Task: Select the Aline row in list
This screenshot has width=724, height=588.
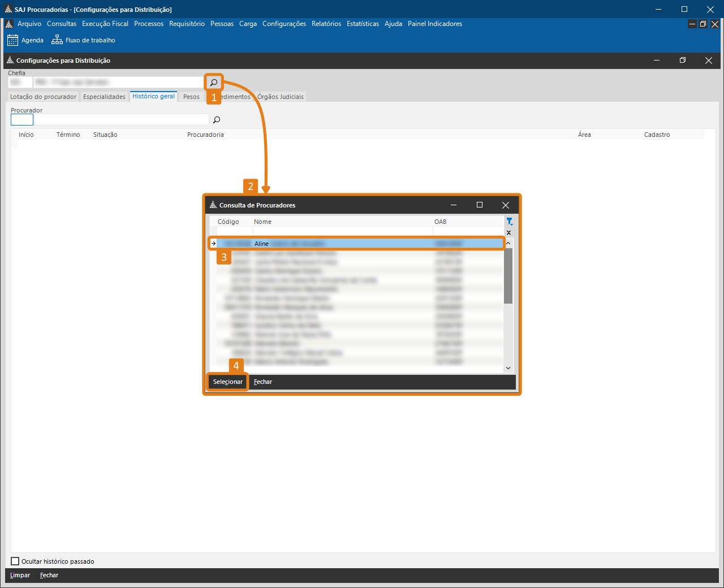Action: pyautogui.click(x=339, y=244)
